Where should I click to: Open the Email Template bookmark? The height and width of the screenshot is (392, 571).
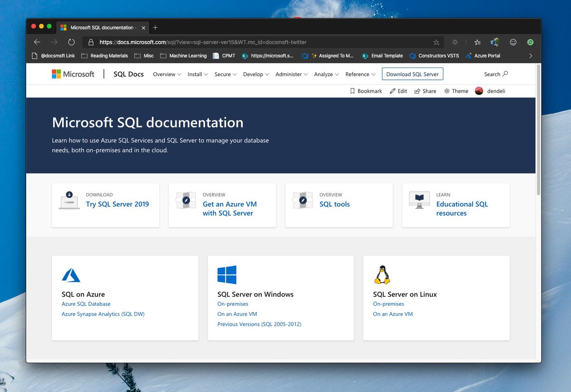[383, 56]
